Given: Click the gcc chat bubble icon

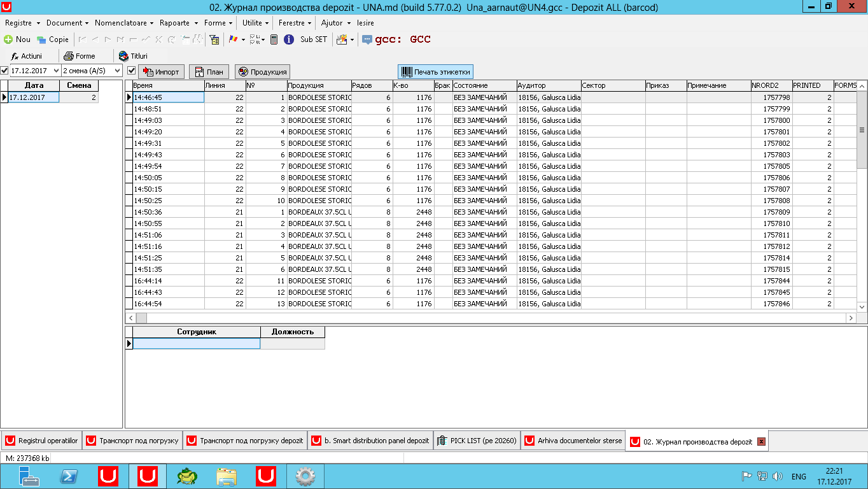Looking at the screenshot, I should click(367, 39).
